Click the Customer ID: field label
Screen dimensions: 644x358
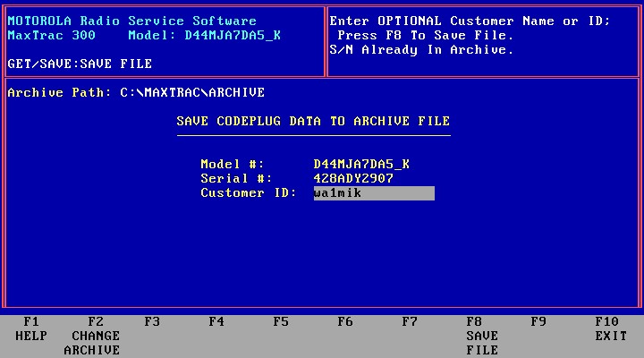click(249, 192)
